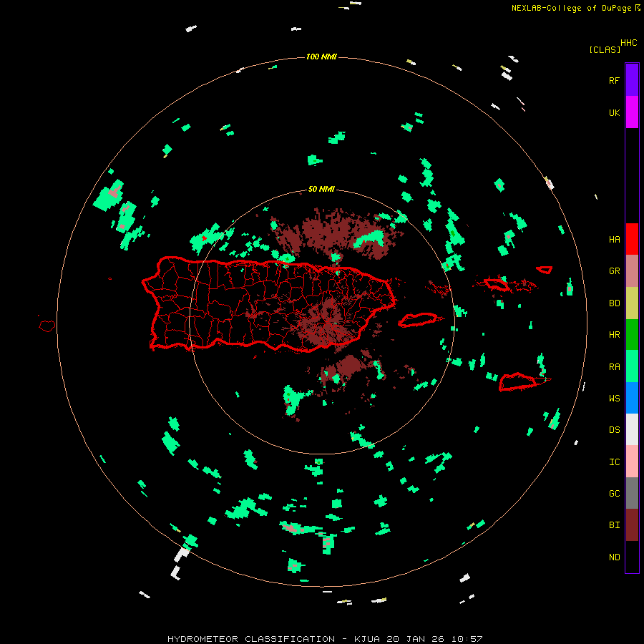Click the black ND legend color swatch
Viewport: 644px width, 644px height.
(632, 557)
